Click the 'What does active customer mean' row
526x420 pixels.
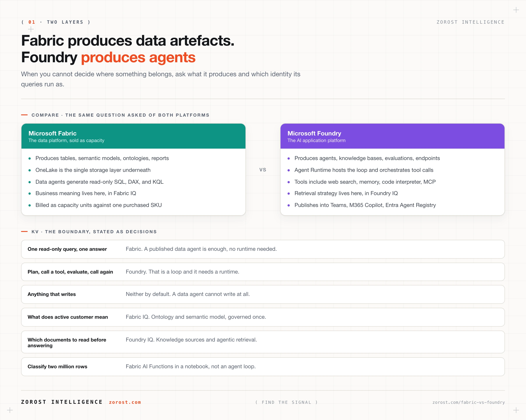(263, 317)
